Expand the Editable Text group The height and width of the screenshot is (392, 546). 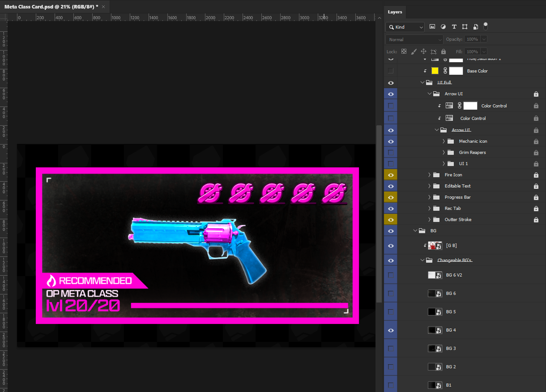click(429, 186)
